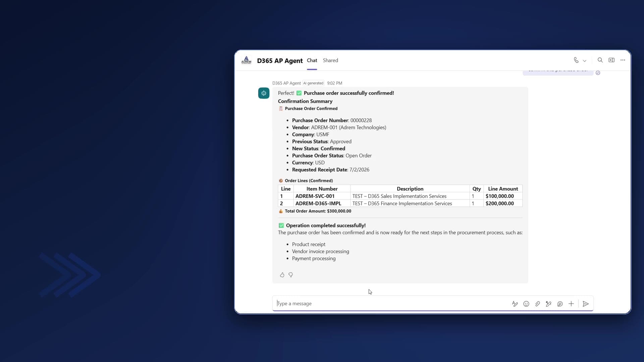The image size is (644, 362).
Task: Click the Item Number column header
Action: pos(322,189)
